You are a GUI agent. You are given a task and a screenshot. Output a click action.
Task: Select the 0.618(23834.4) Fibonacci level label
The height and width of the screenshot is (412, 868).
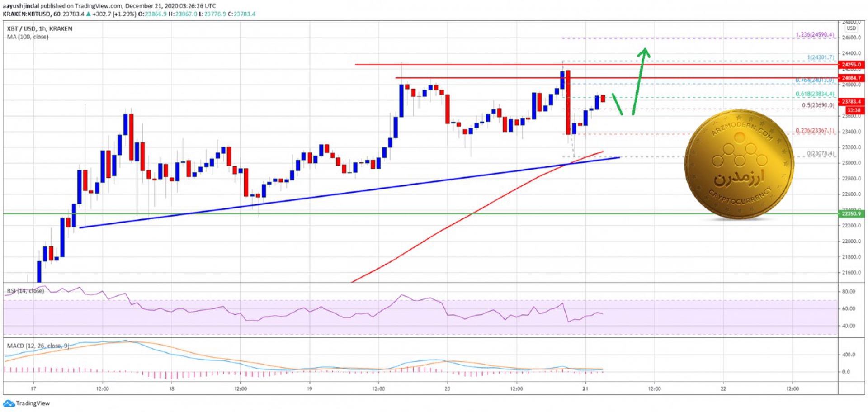point(815,94)
